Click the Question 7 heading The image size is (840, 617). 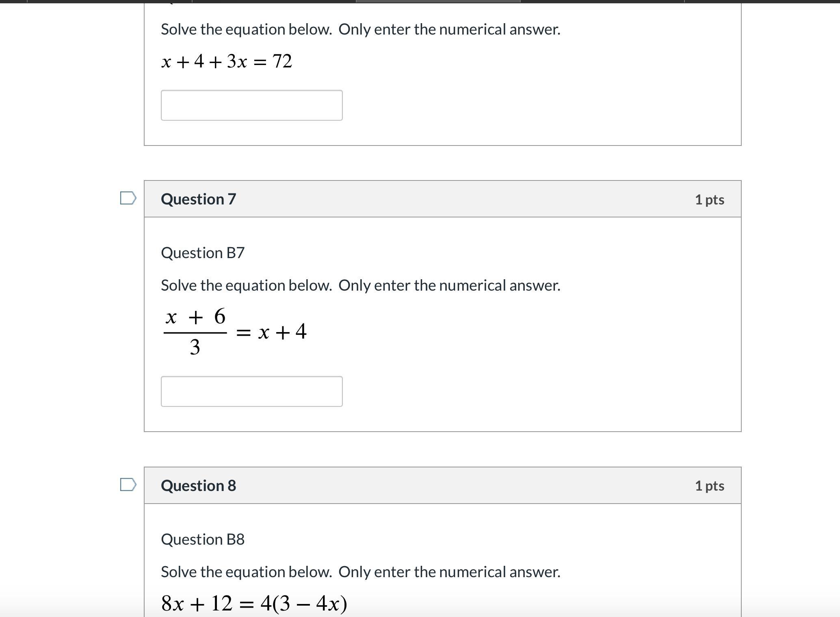click(x=198, y=199)
